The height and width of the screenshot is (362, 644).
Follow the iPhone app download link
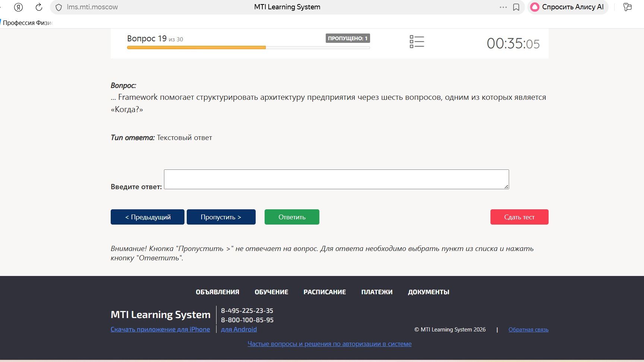(x=160, y=329)
